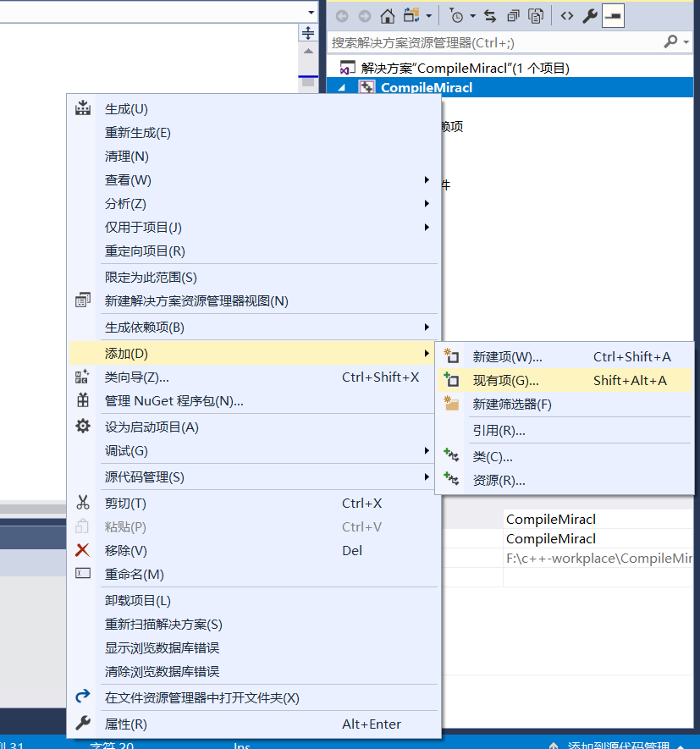Collapse the CompileMiracl project tree node
Screen dimensions: 700x749
341,85
